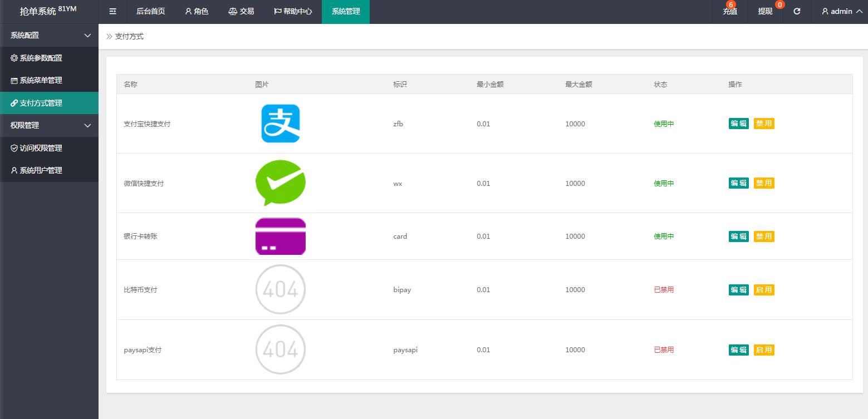This screenshot has width=868, height=419.
Task: Enable 比特币支付 with 启用 button
Action: (x=764, y=290)
